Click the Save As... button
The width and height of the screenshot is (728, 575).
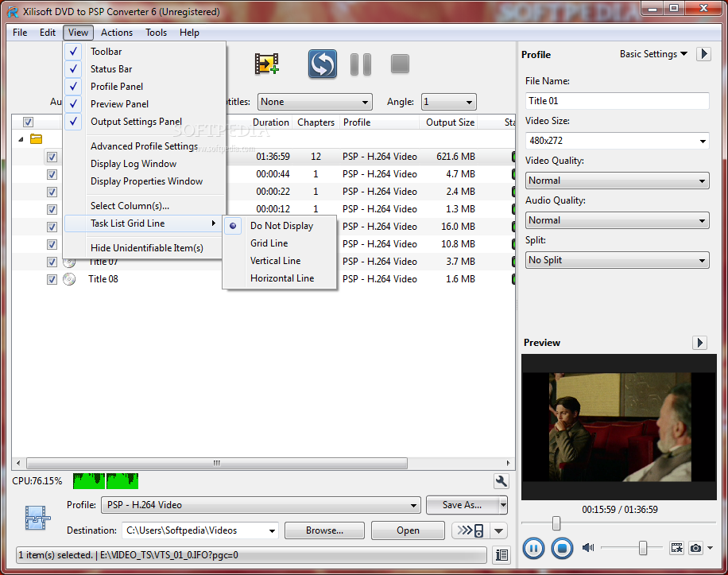(x=463, y=505)
